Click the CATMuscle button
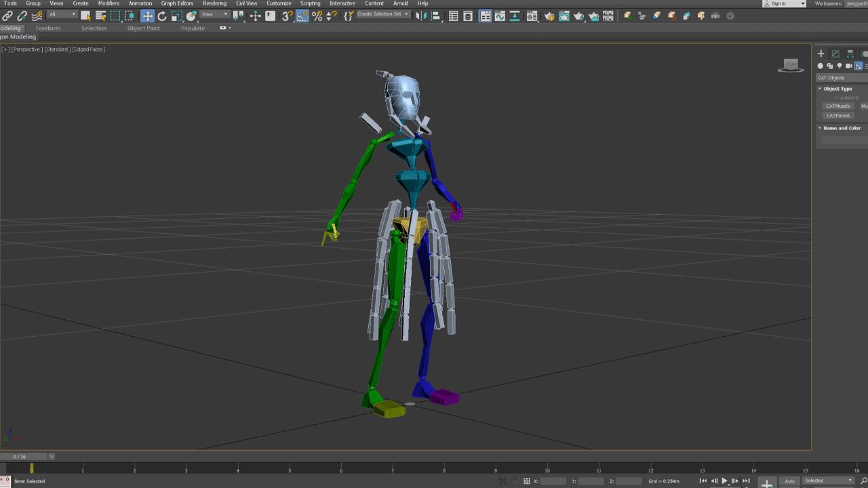 pyautogui.click(x=838, y=106)
